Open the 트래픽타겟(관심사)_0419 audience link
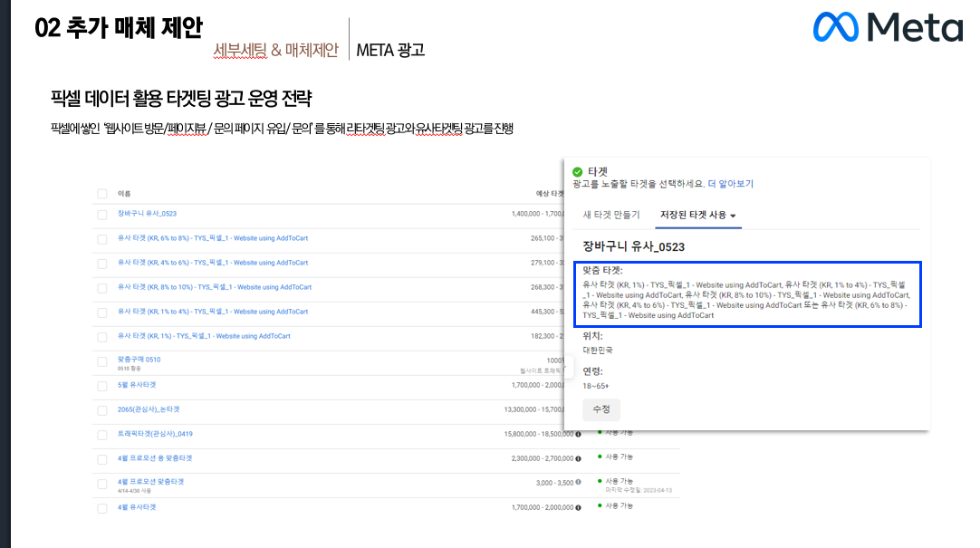The image size is (980, 548). tap(155, 434)
